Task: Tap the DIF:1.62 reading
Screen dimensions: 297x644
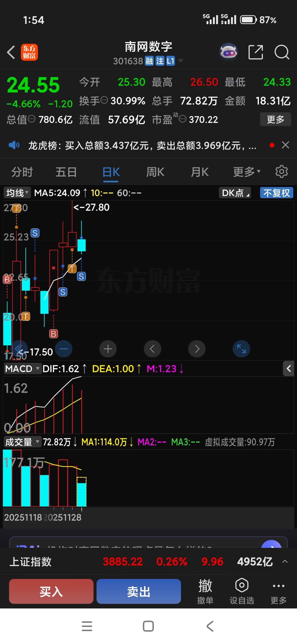Action: click(61, 369)
